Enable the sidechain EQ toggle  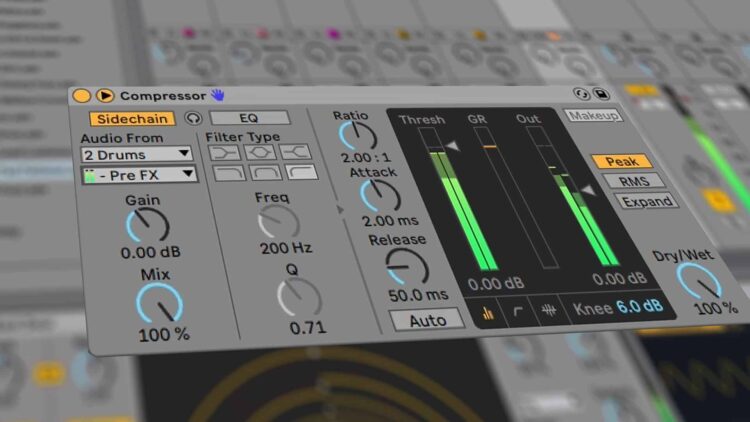tap(248, 118)
